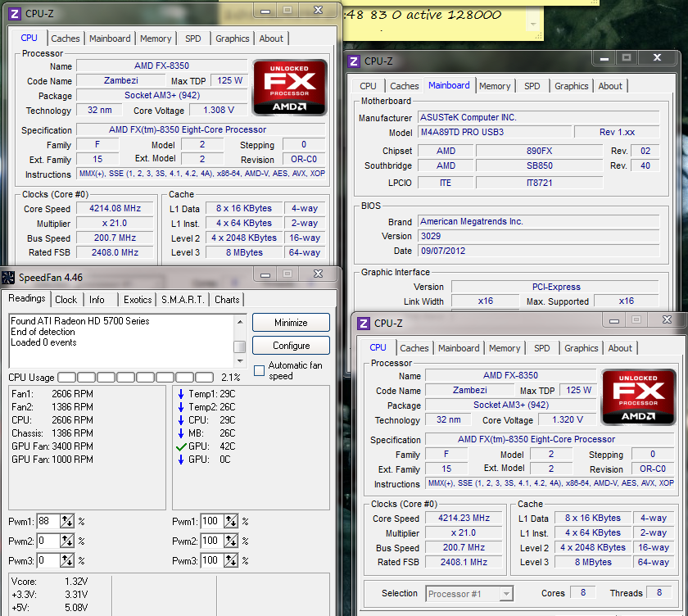The height and width of the screenshot is (616, 688).
Task: Click the SpeedFan log scrollbar thumb
Action: tap(240, 346)
